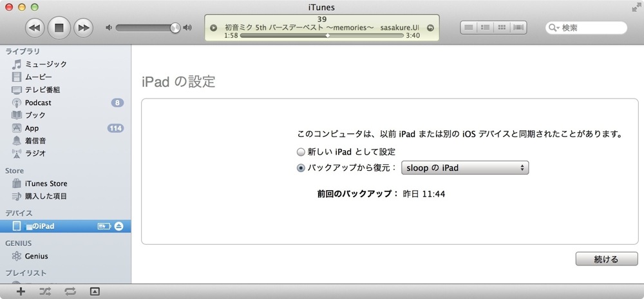Click the App badge showing 114
The width and height of the screenshot is (644, 299).
[x=115, y=128]
